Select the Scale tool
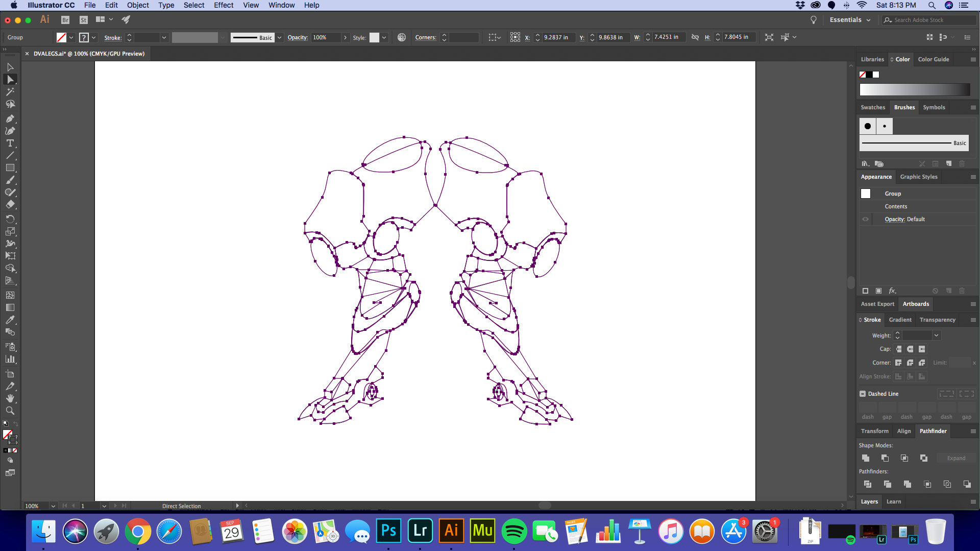The width and height of the screenshot is (980, 551). [10, 231]
